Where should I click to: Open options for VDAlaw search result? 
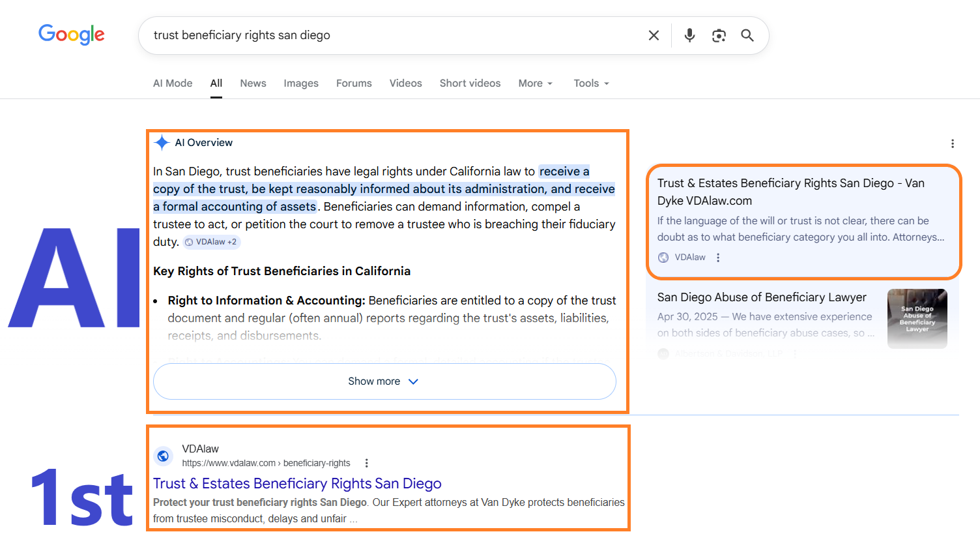tap(367, 463)
